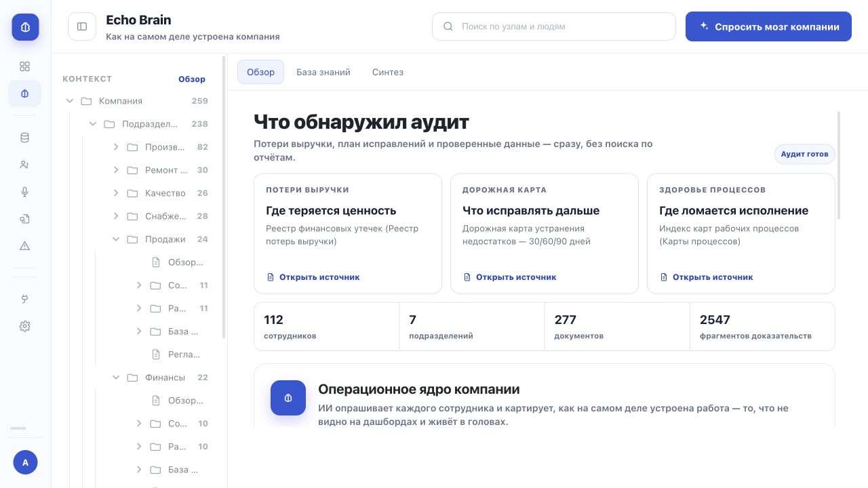Open the settings gear icon
The image size is (868, 488).
[x=25, y=326]
